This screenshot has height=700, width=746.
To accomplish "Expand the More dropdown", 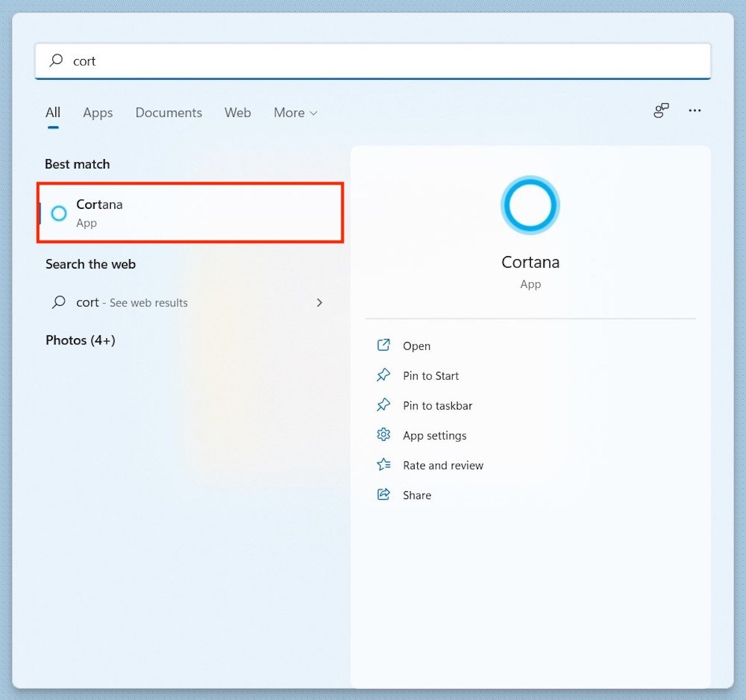I will pos(295,113).
